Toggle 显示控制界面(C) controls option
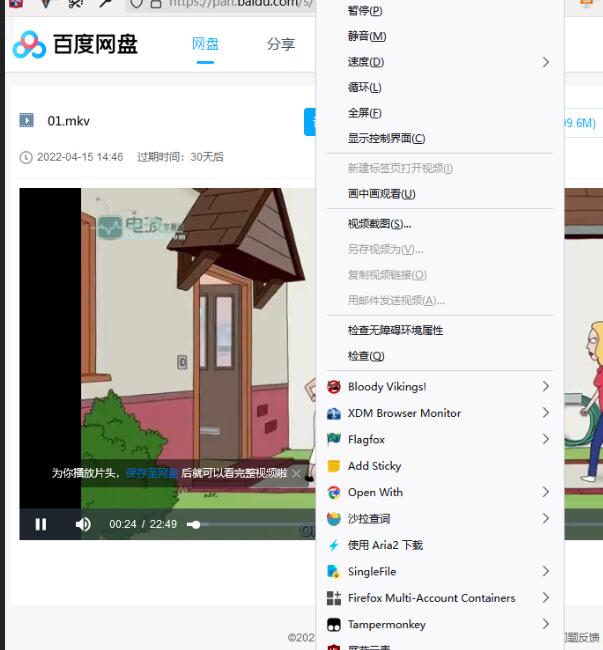 coord(386,139)
